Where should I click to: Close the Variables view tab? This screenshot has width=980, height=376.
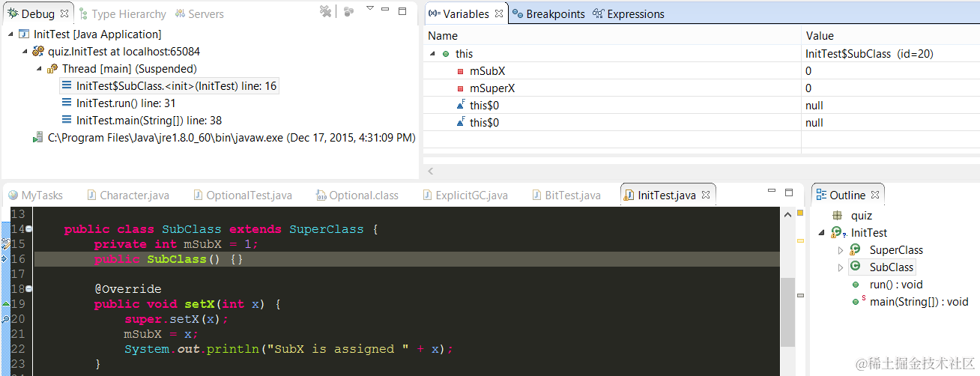click(498, 13)
